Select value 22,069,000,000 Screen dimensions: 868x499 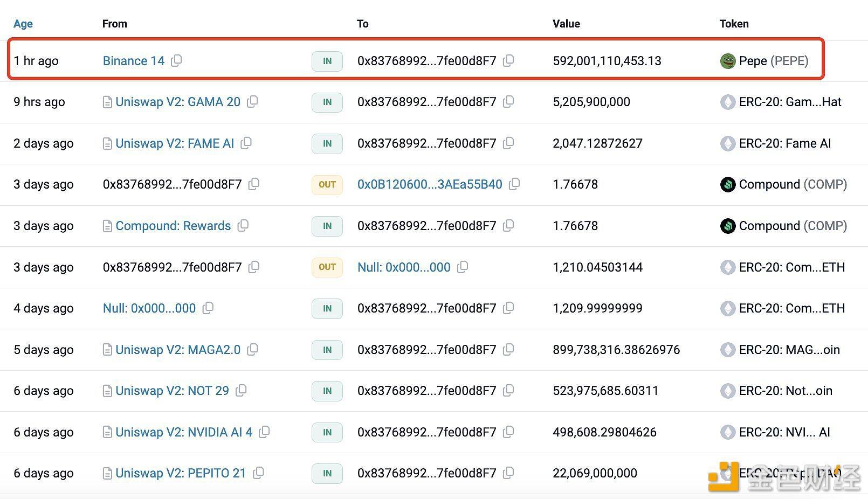pos(595,473)
